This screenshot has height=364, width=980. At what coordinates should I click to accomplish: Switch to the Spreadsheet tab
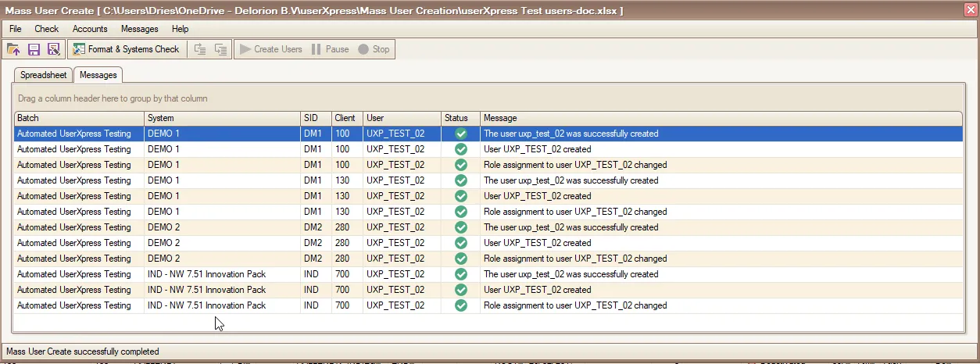pos(44,75)
